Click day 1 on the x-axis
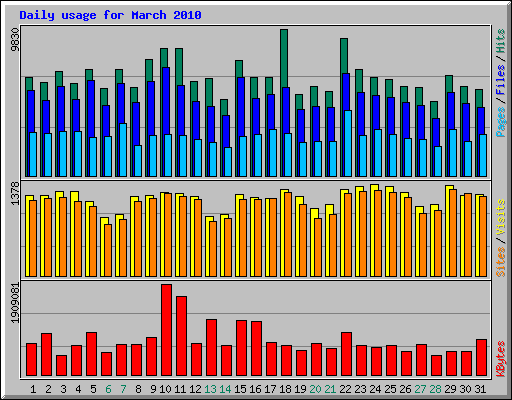This screenshot has width=512, height=400. pos(33,389)
